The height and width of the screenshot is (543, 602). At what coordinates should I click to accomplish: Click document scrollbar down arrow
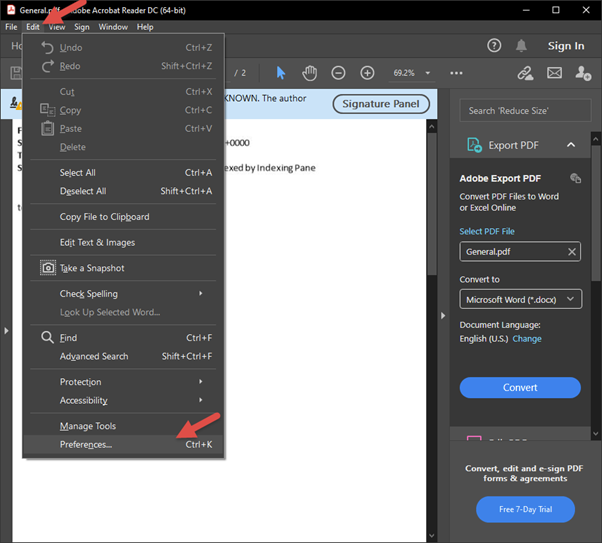tap(432, 536)
